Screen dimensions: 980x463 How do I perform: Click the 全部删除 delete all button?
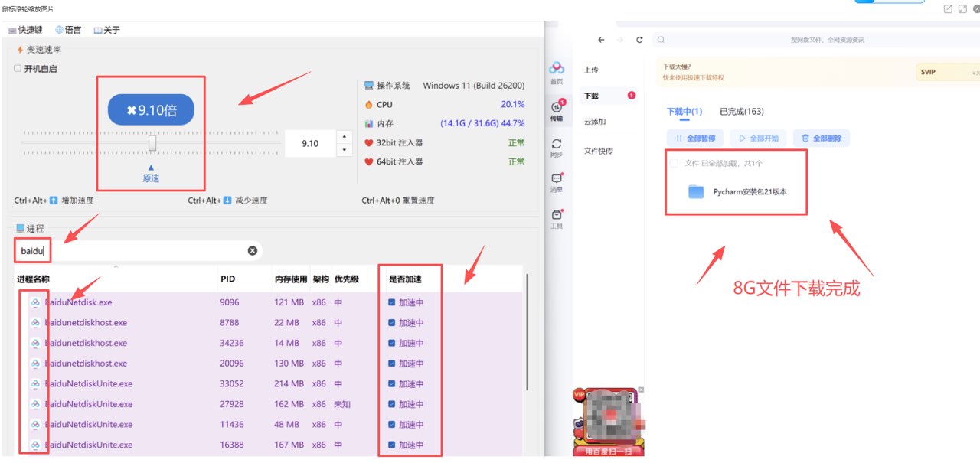[x=822, y=139]
